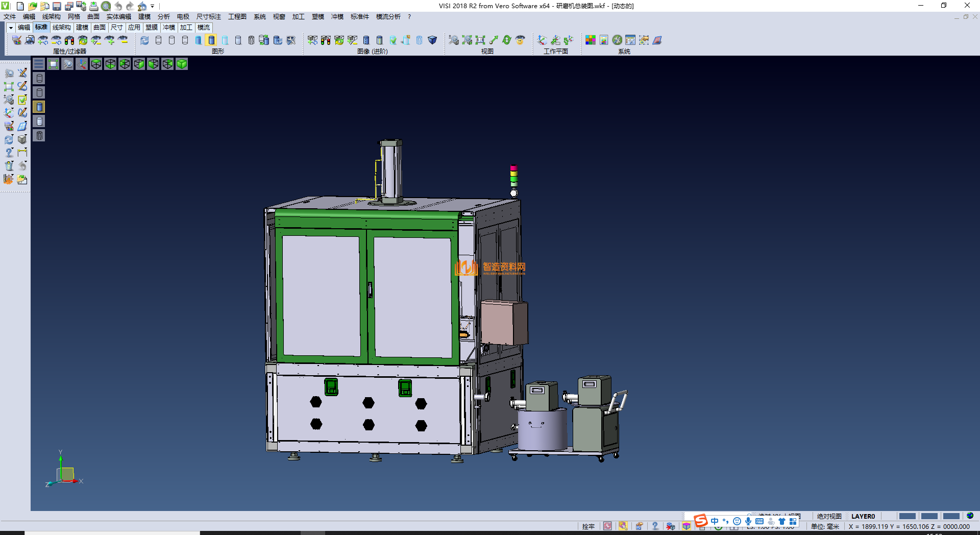
Task: Click the 单位: 毫米 units status button
Action: pyautogui.click(x=825, y=526)
